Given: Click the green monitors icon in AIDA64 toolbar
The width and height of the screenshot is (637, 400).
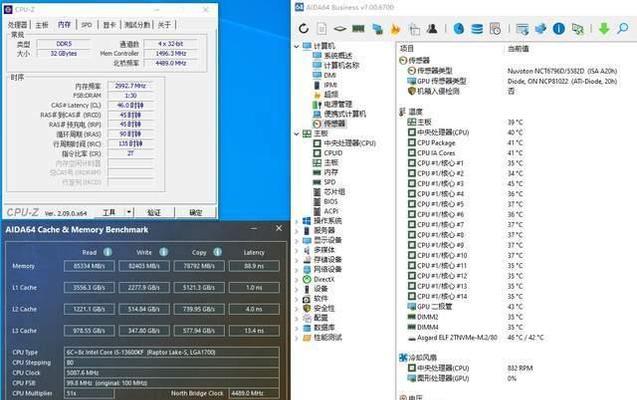Looking at the screenshot, I should point(577,28).
